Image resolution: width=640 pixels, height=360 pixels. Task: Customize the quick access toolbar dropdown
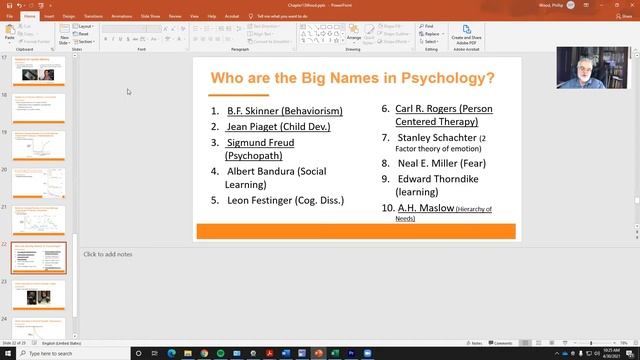point(50,6)
